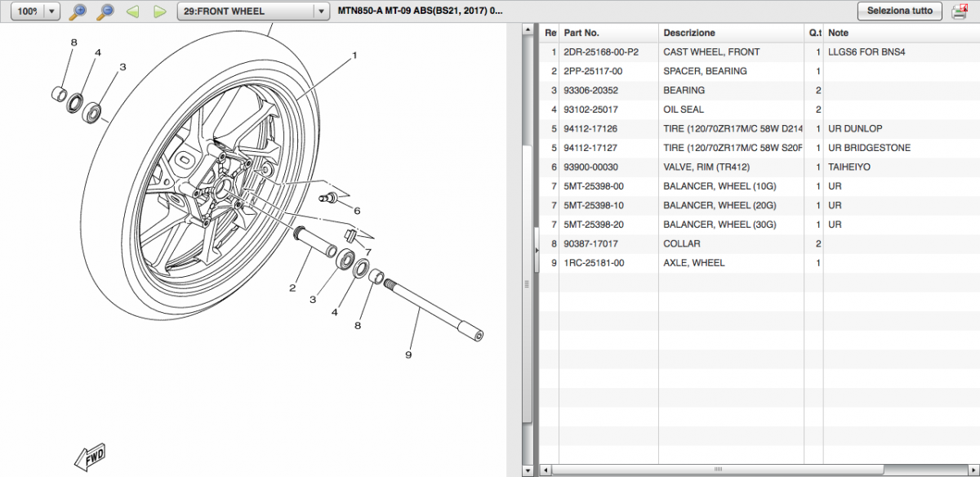Click the splitter collapse arrow beside the table
The height and width of the screenshot is (477, 980).
(536, 250)
